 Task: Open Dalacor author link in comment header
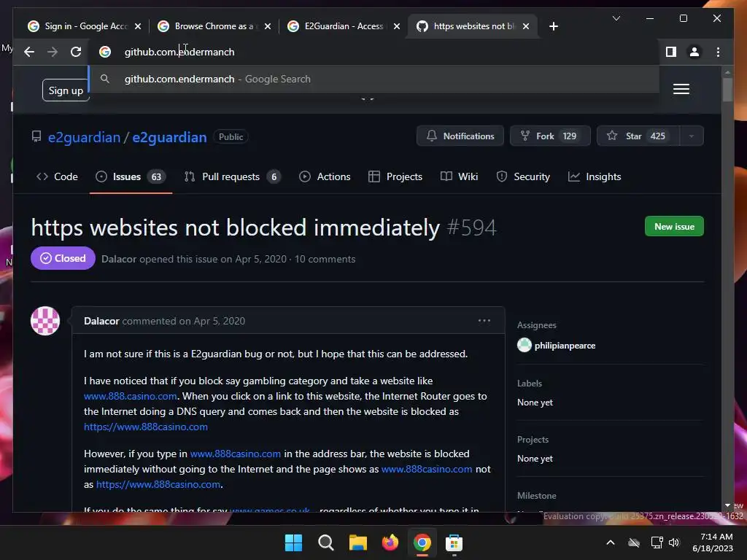[101, 321]
